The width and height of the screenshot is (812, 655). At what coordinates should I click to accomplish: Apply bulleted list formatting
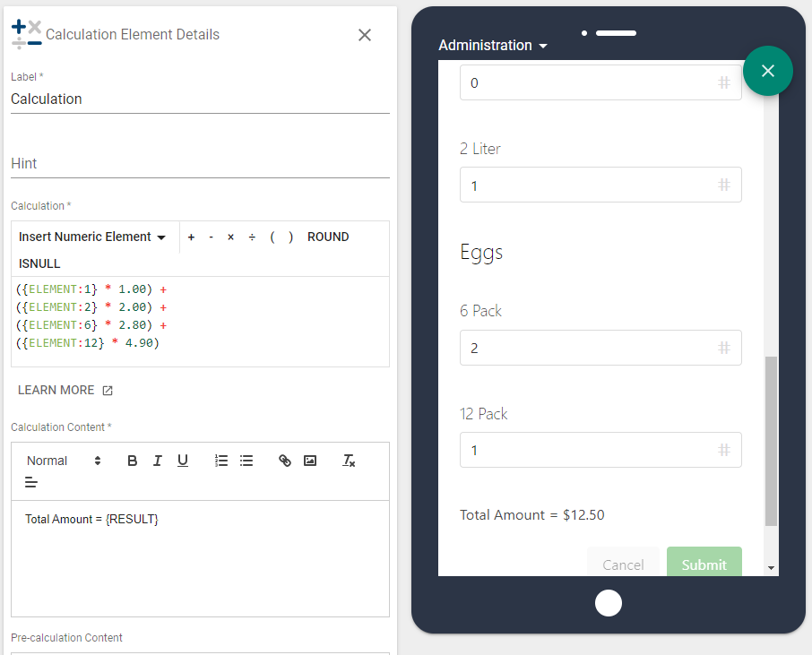[246, 461]
